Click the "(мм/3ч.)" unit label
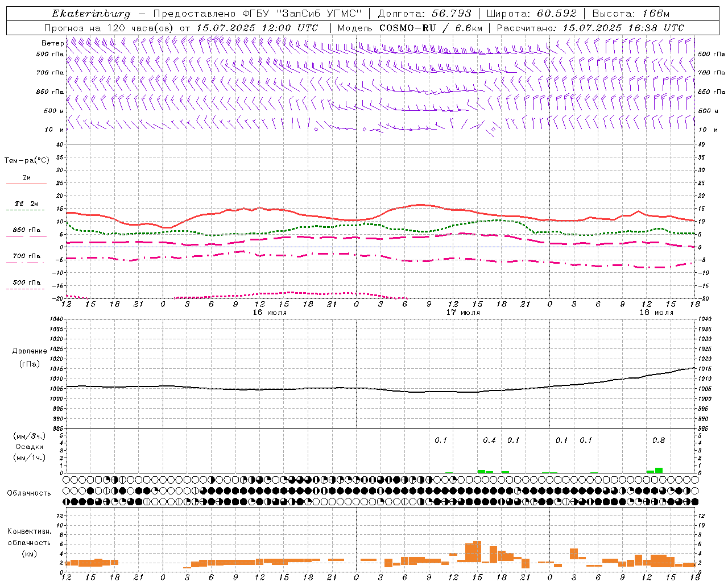Image resolution: width=728 pixels, height=582 pixels. pos(30,436)
